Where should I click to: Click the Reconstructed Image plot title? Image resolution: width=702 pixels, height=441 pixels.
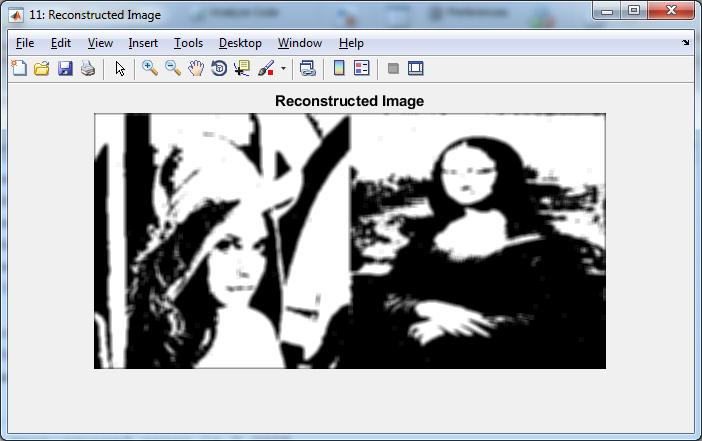pyautogui.click(x=349, y=101)
